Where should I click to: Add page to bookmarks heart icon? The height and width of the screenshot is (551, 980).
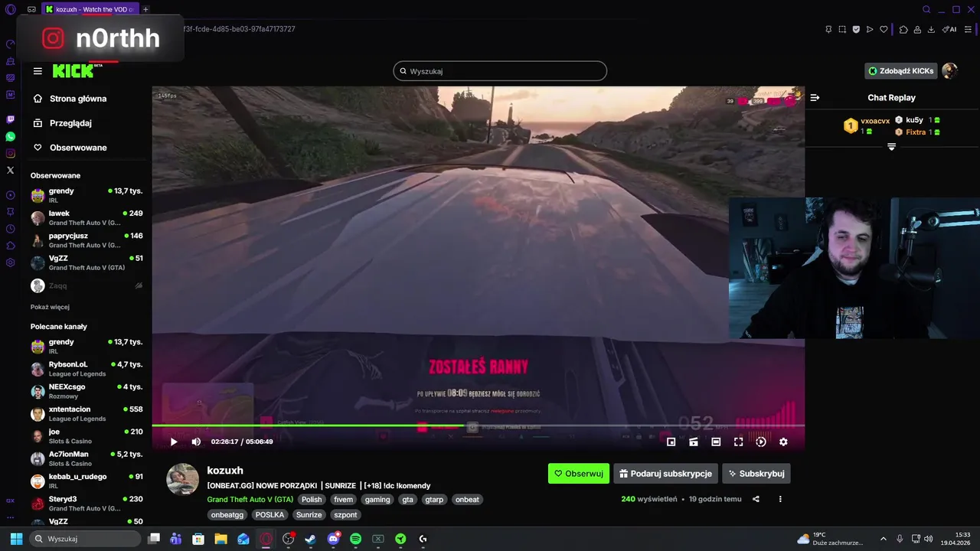[884, 29]
